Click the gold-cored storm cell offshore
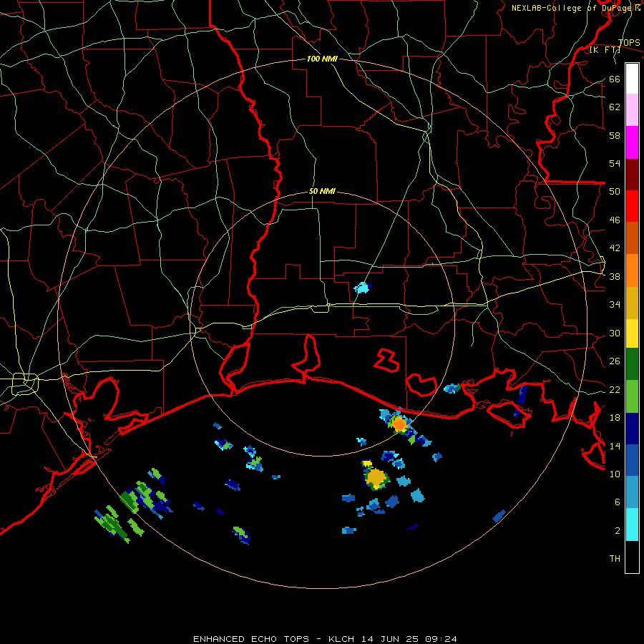 (376, 478)
